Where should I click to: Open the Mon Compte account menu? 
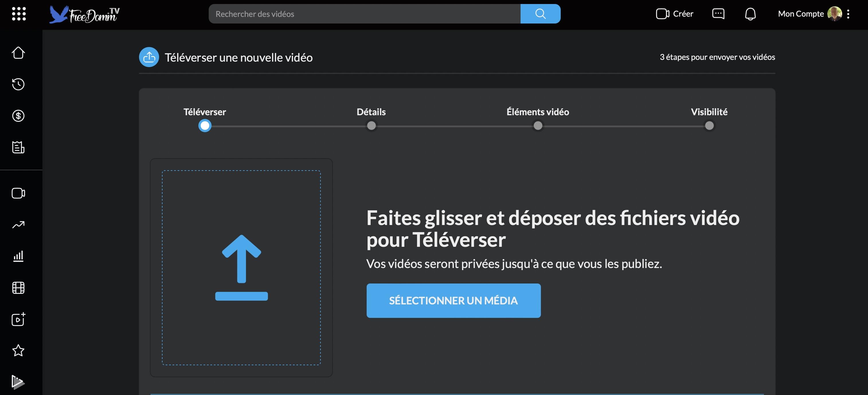[x=801, y=14]
